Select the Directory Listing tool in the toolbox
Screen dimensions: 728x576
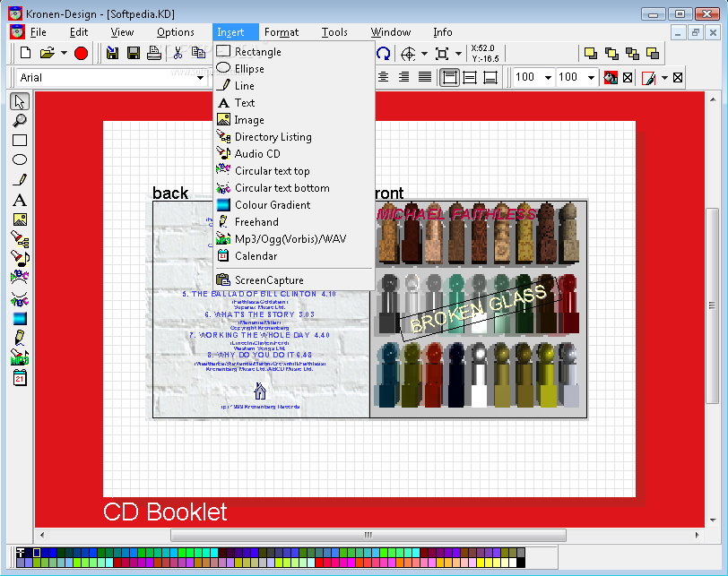[x=20, y=239]
